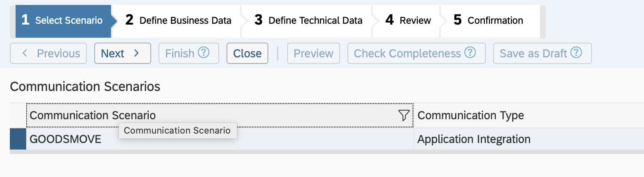644x177 pixels.
Task: Go to step 1 Select Scenario
Action: coord(63,20)
